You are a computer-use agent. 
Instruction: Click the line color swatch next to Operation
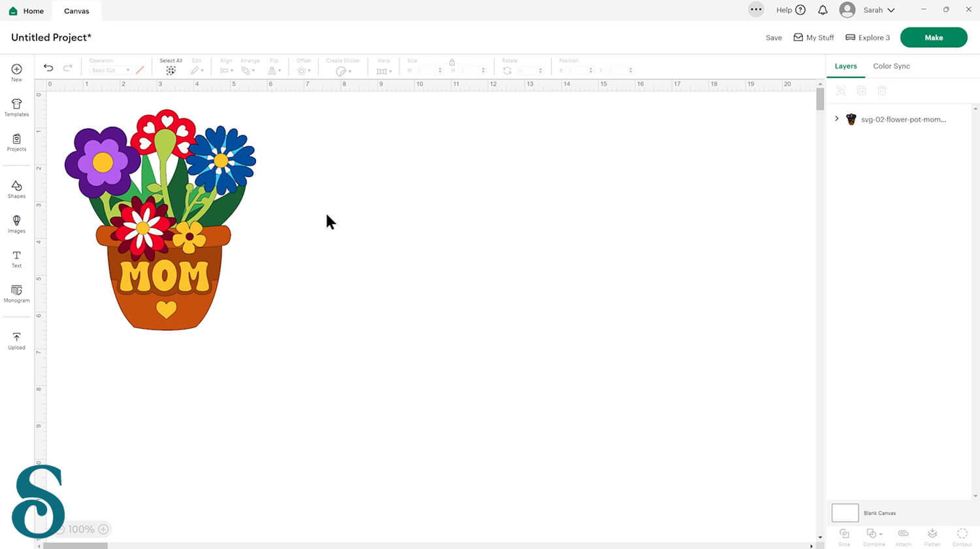pos(140,70)
